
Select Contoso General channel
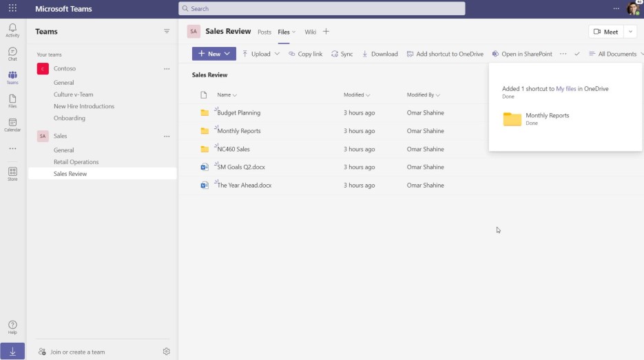click(63, 83)
